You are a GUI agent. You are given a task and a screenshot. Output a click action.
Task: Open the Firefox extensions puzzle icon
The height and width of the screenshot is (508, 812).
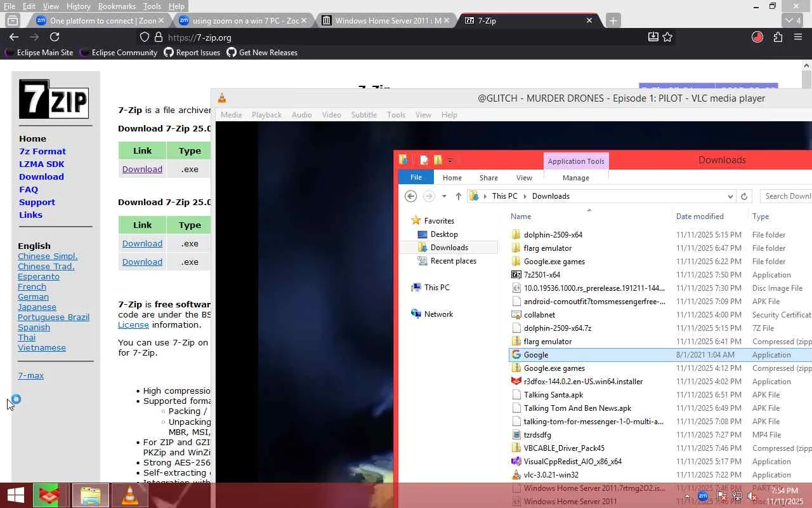[x=778, y=37]
